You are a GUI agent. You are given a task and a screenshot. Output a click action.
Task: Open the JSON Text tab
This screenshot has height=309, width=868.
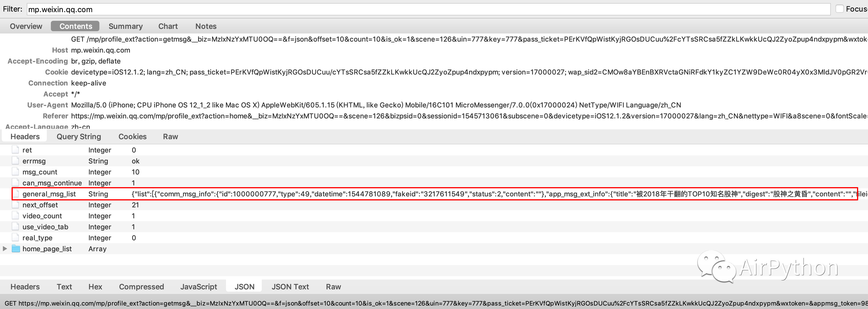tap(290, 287)
